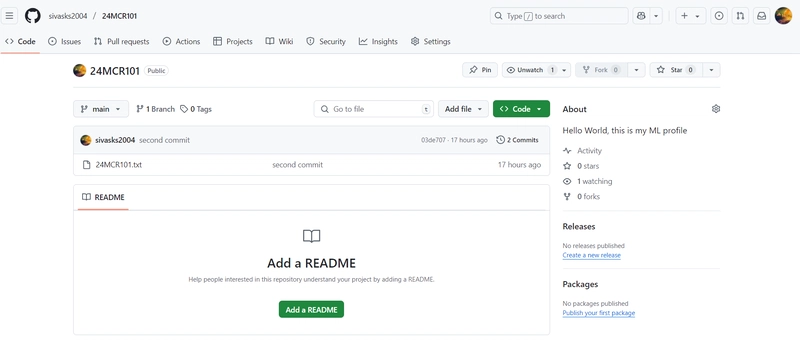Open the Insights tab
This screenshot has width=800, height=361.
378,42
